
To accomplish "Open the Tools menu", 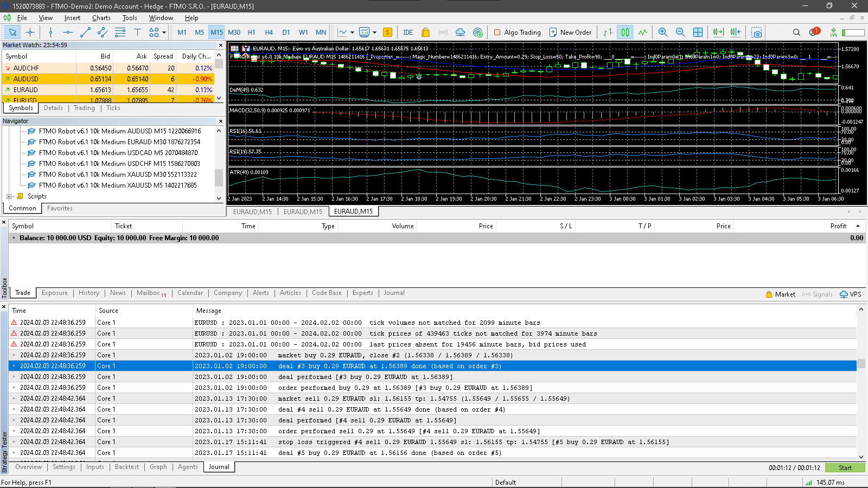I will pyautogui.click(x=130, y=18).
